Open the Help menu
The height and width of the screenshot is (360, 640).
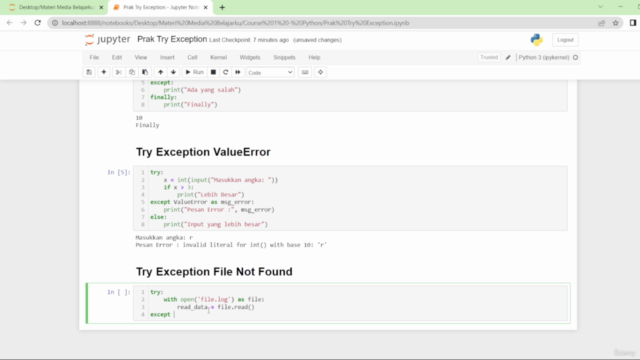(314, 58)
